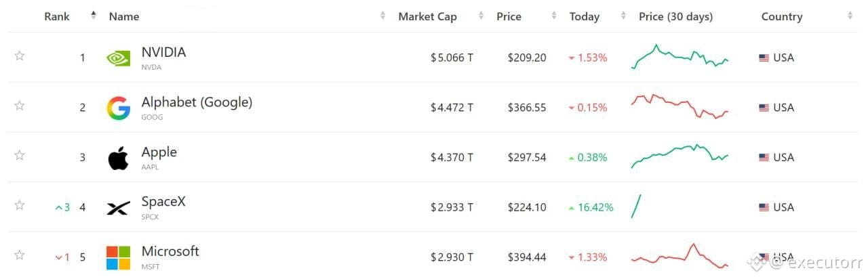
Task: Click the Today column header
Action: pos(585,17)
